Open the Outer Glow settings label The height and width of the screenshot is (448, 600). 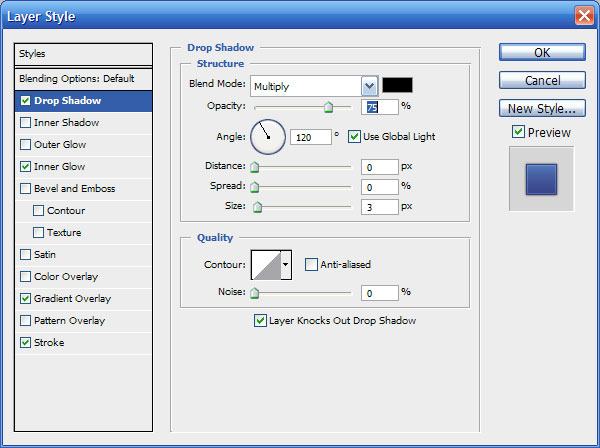[60, 145]
